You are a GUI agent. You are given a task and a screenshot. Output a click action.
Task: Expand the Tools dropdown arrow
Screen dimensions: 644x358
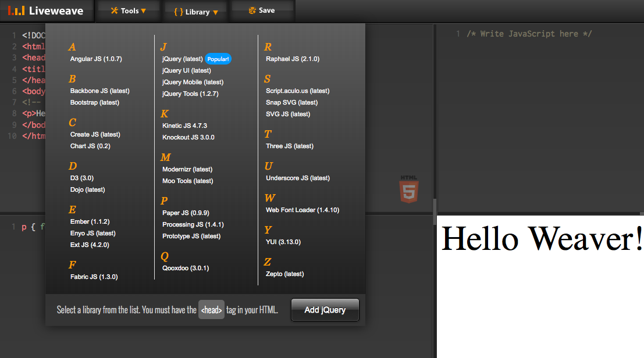[143, 11]
